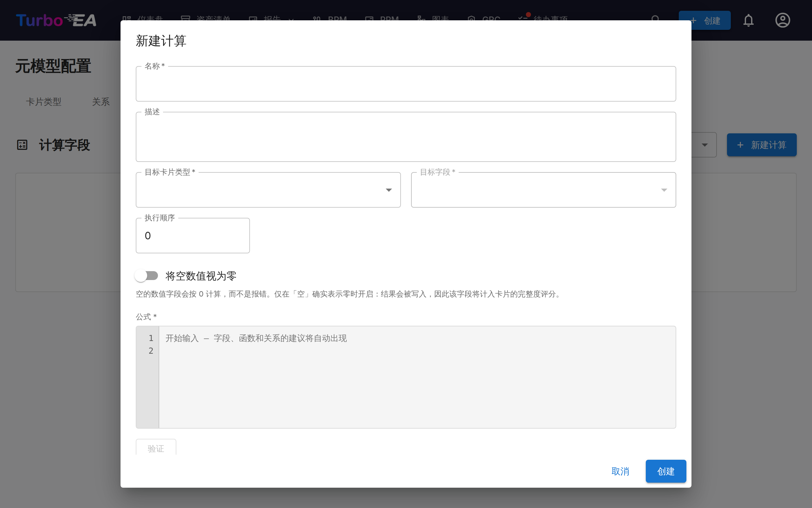Viewport: 812px width, 508px height.
Task: Click the 取消 button
Action: pyautogui.click(x=620, y=471)
